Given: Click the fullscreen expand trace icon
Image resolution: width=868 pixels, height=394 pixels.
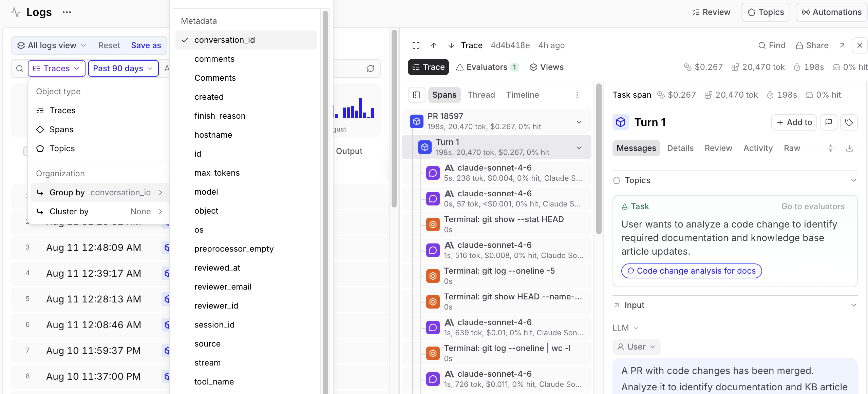Looking at the screenshot, I should (x=416, y=45).
